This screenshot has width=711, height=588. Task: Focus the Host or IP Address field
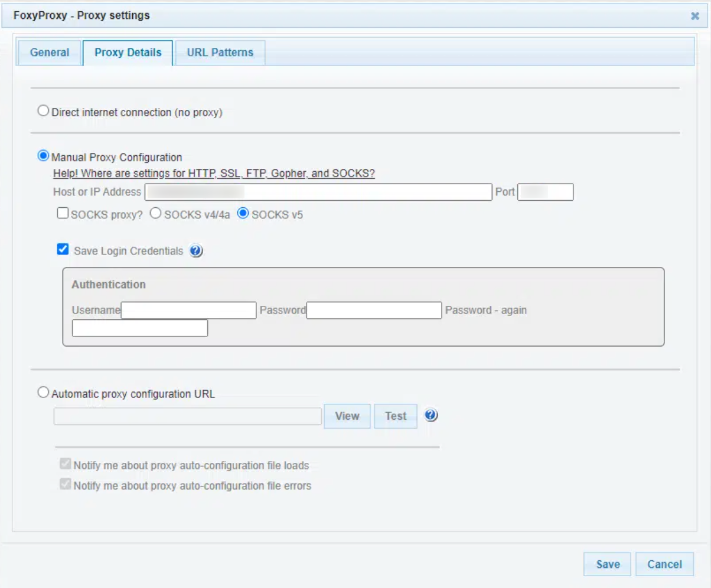(x=318, y=192)
